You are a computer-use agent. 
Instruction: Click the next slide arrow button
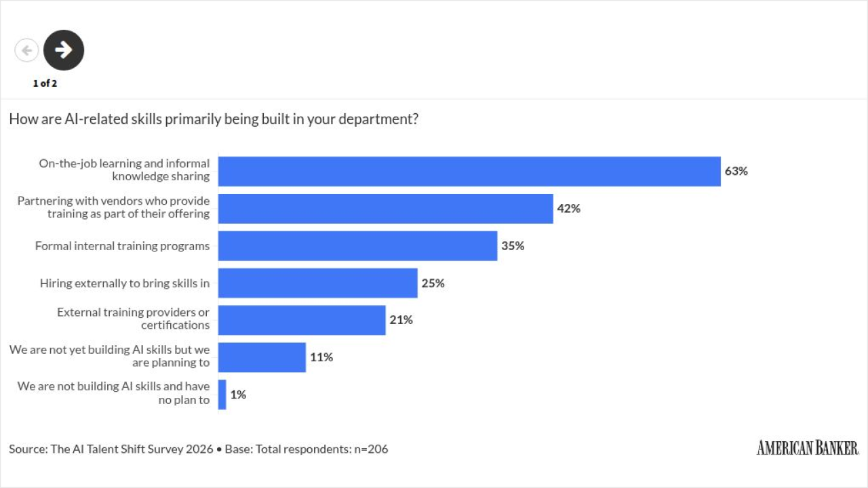pyautogui.click(x=64, y=50)
